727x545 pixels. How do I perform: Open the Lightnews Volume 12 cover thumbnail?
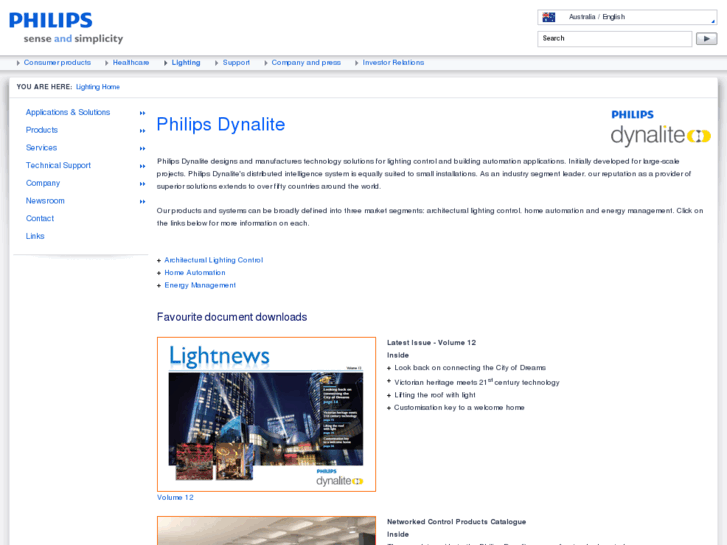pyautogui.click(x=266, y=414)
